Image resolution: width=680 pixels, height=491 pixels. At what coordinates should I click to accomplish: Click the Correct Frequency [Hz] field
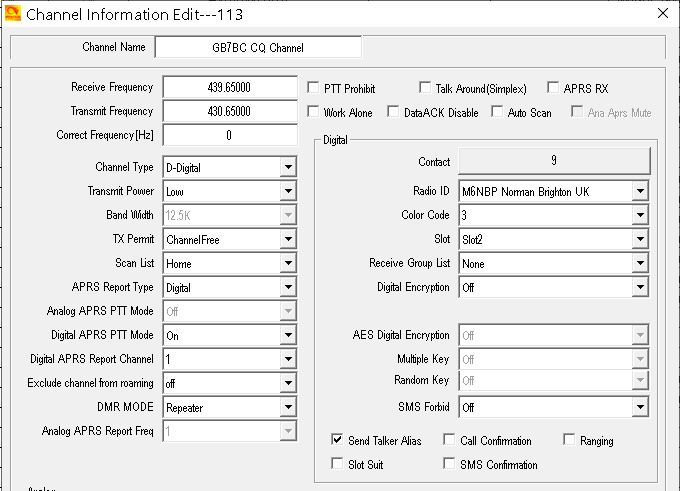(230, 135)
